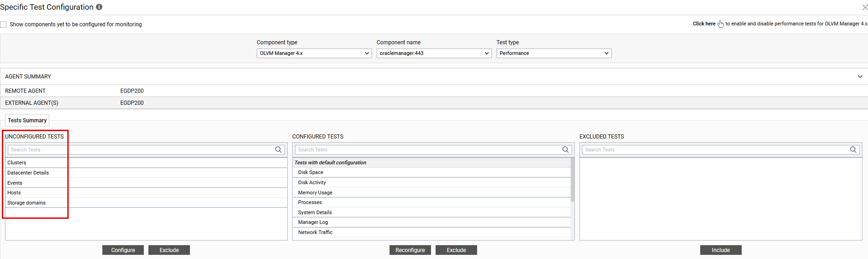The width and height of the screenshot is (868, 259).
Task: Collapse the Agent Summary section
Action: pyautogui.click(x=860, y=77)
